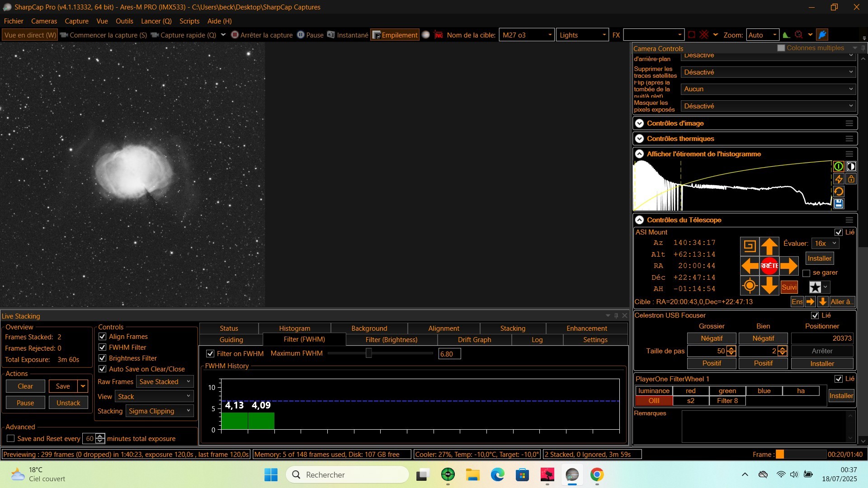Screen dimensions: 868x488
Task: Reset the histogram stretch with the circular arrow
Action: tap(838, 192)
